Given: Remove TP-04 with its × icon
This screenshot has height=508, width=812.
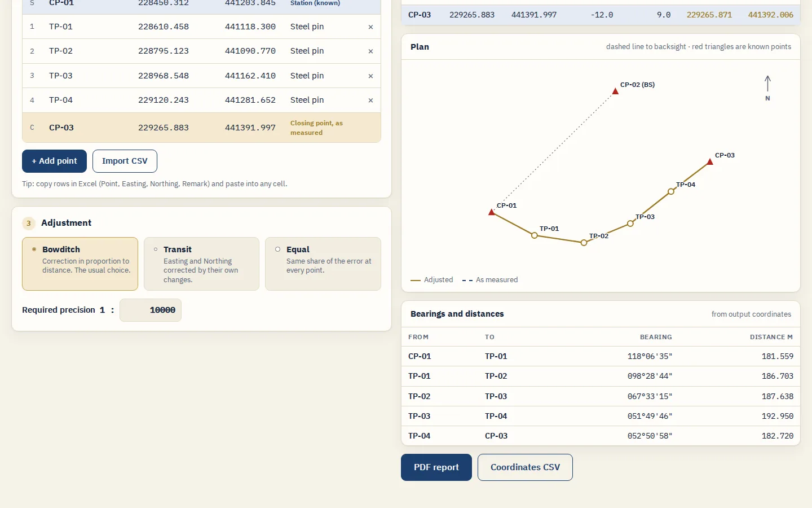Looking at the screenshot, I should (370, 100).
